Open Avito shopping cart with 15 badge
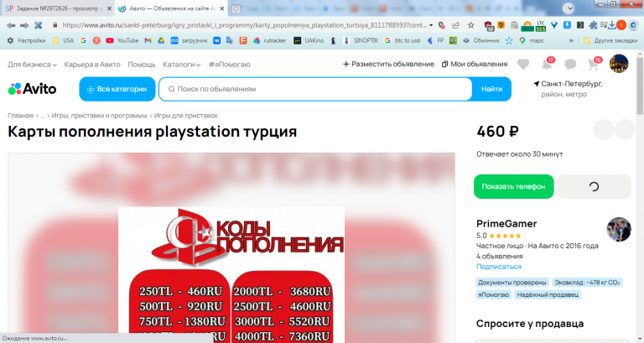This screenshot has height=343, width=644. [x=594, y=64]
